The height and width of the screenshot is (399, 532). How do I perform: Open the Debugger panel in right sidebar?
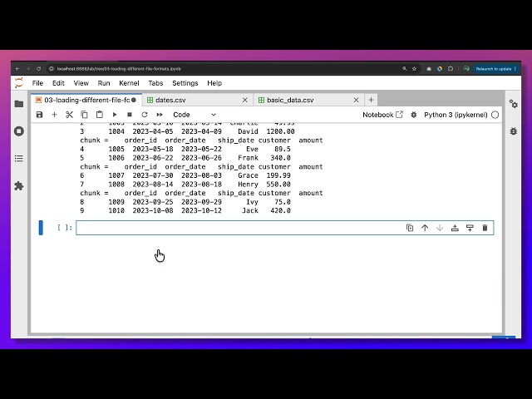(514, 131)
